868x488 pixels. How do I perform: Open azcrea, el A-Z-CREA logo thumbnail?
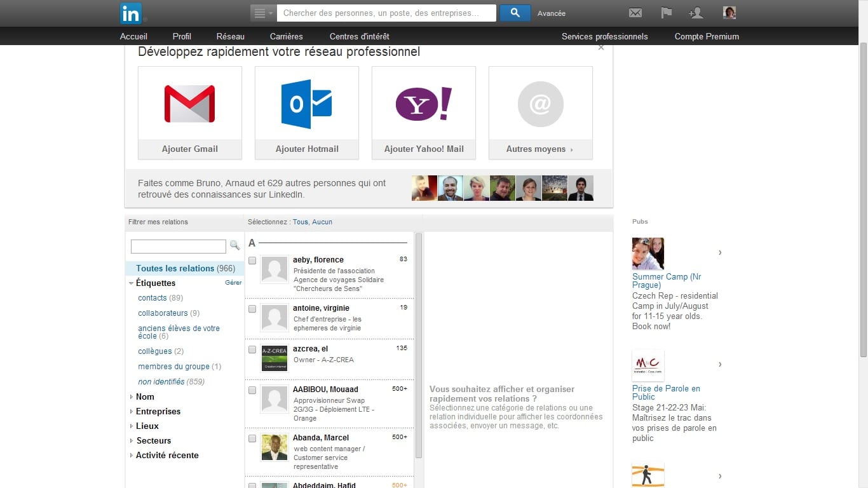click(x=275, y=358)
